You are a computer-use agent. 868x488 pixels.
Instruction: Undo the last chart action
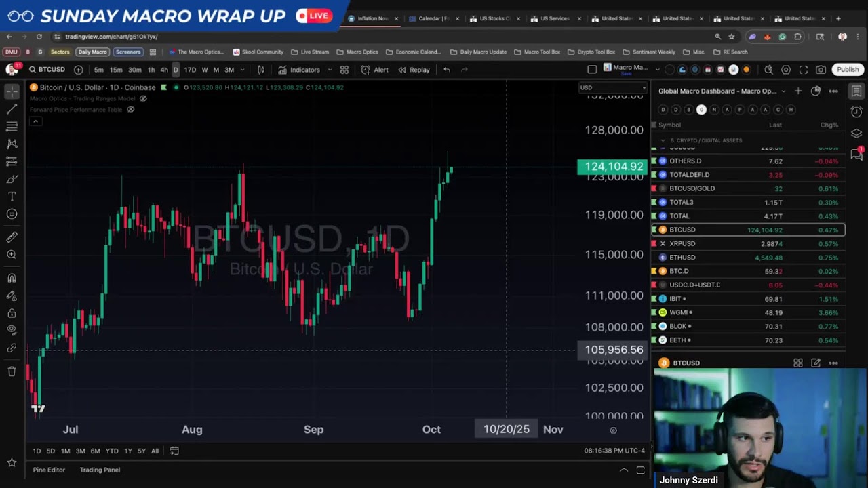tap(446, 70)
